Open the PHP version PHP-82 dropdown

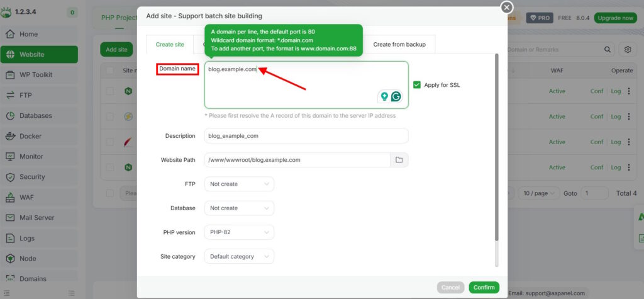[239, 232]
